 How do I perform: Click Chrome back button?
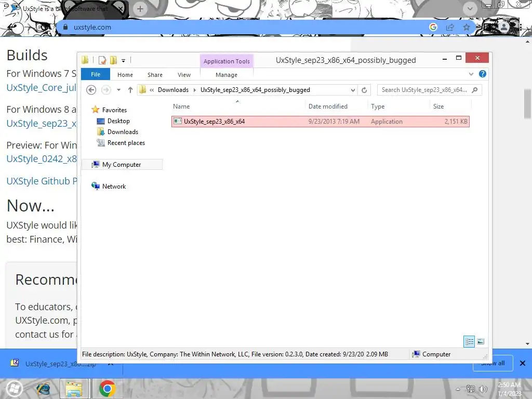13,28
